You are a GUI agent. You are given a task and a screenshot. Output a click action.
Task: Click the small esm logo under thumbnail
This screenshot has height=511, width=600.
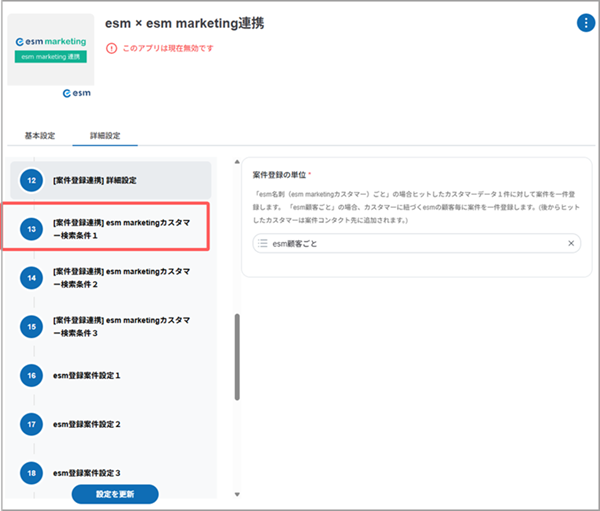(x=76, y=93)
